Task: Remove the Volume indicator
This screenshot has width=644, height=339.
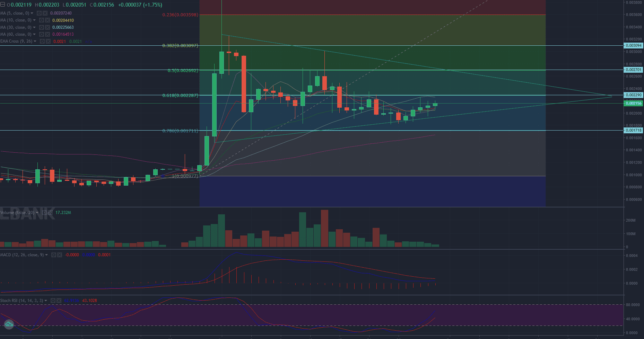Action: 50,213
